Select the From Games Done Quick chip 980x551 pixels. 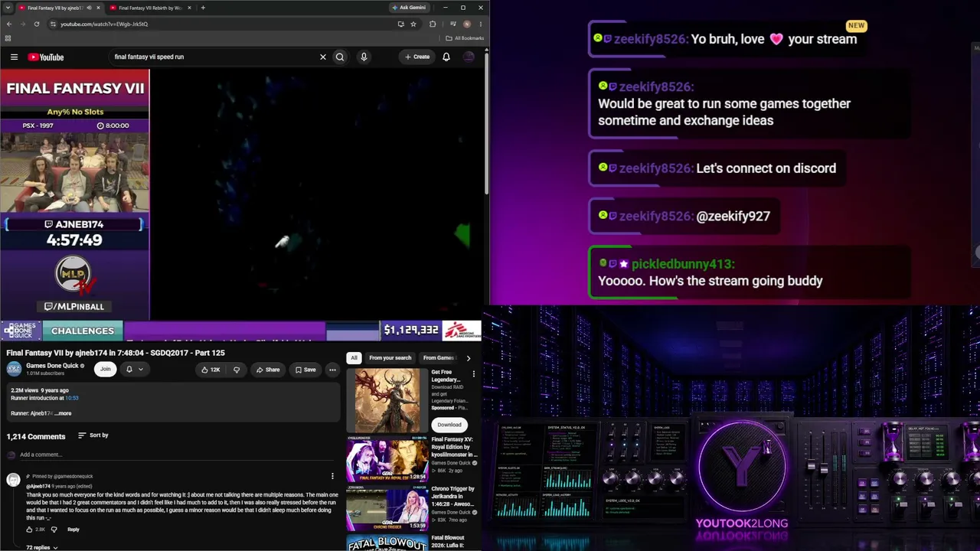439,358
